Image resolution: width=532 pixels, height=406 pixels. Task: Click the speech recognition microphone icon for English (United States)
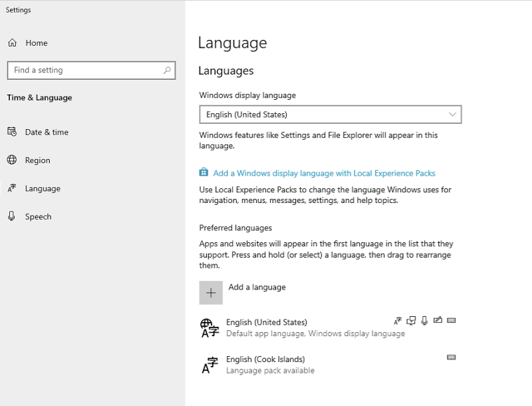click(424, 320)
